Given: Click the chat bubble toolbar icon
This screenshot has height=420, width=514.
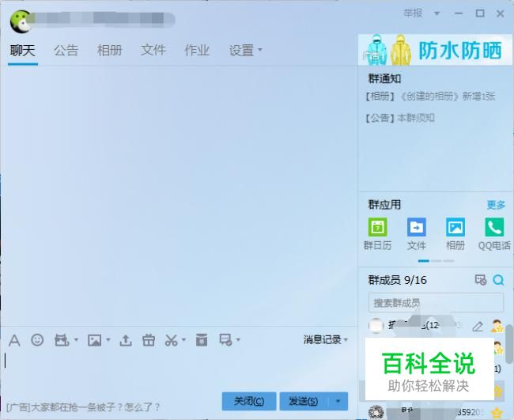Looking at the screenshot, I should pos(225,339).
